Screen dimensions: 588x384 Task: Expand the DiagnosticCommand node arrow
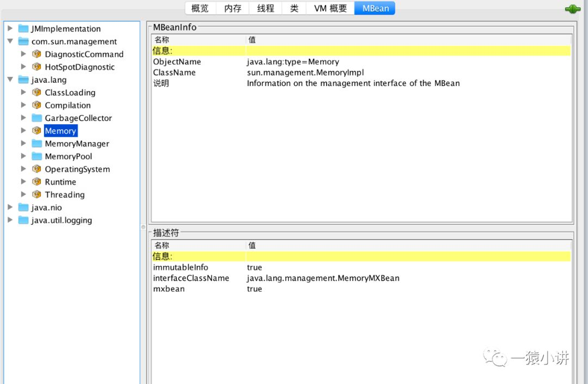point(23,54)
